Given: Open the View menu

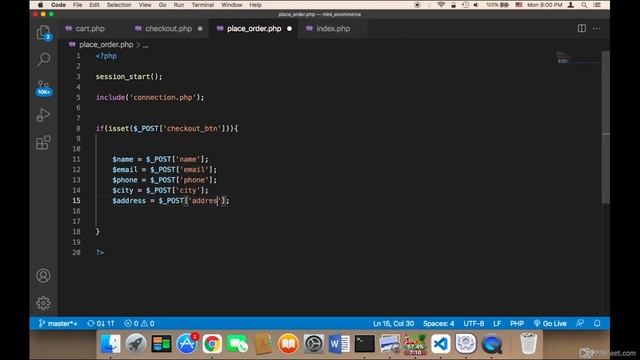Looking at the screenshot, I should 145,5.
